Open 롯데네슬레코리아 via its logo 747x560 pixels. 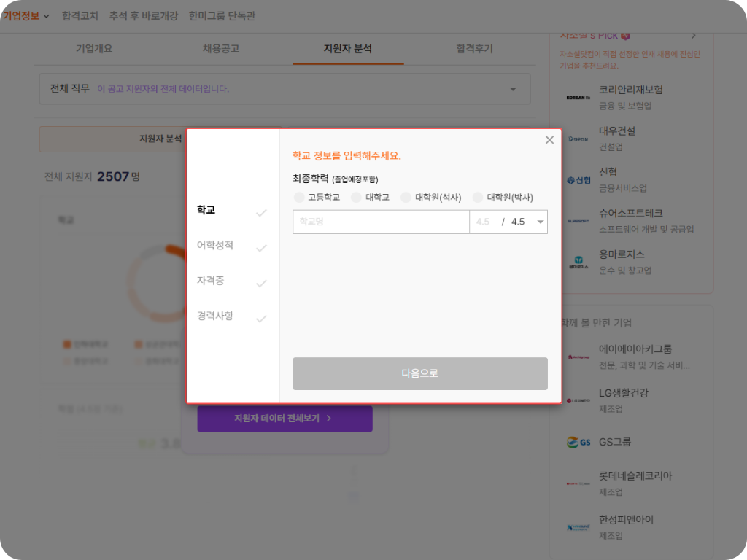(578, 483)
